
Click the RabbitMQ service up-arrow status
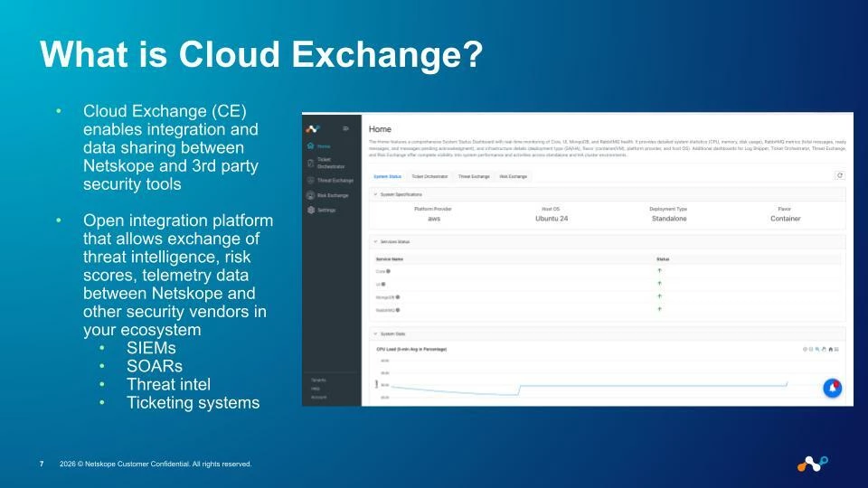pos(659,309)
